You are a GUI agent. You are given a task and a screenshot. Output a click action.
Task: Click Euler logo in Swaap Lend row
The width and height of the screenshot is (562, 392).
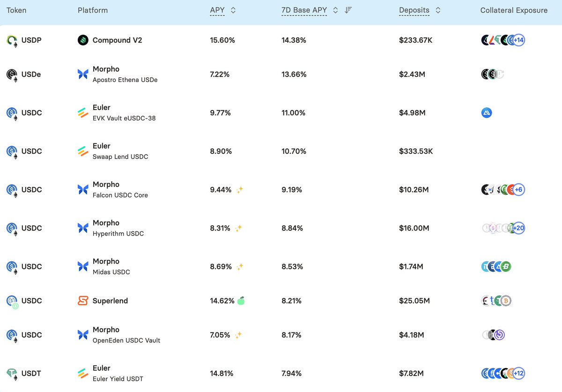[83, 151]
